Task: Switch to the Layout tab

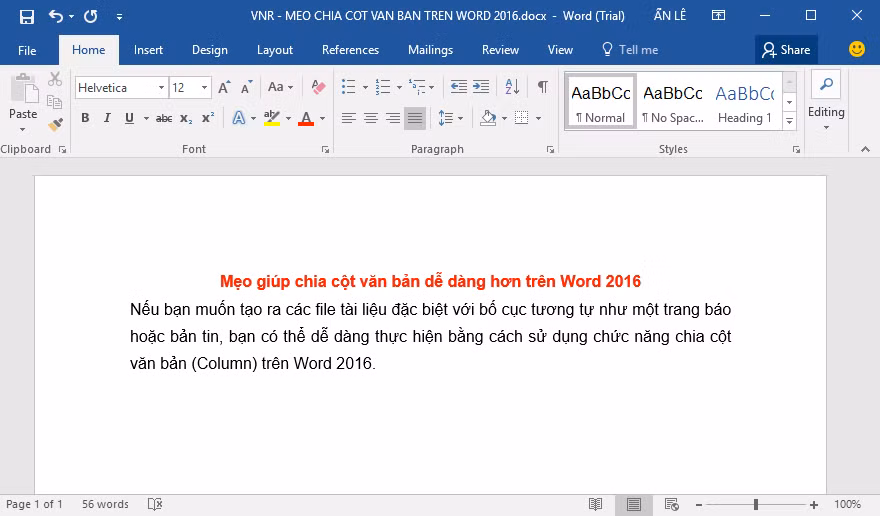Action: [274, 50]
